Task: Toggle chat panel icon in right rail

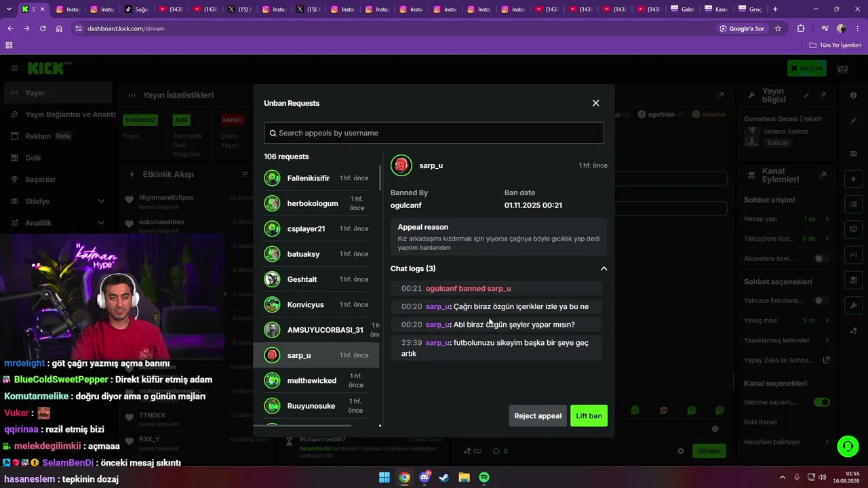Action: click(853, 229)
